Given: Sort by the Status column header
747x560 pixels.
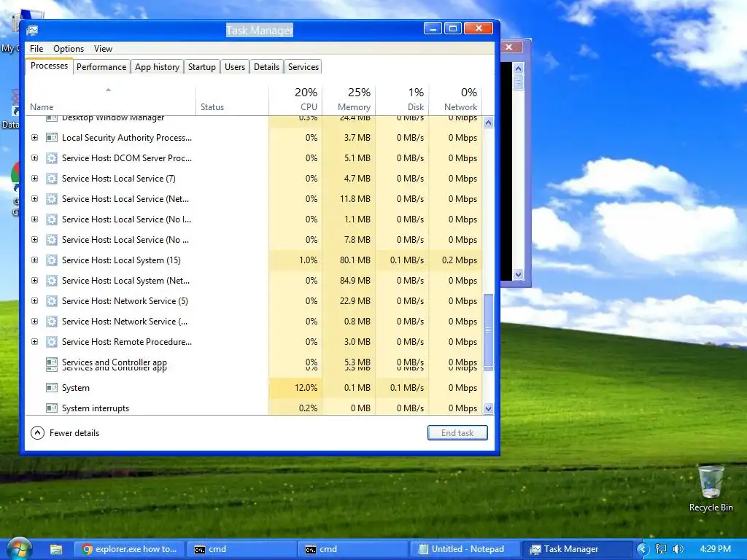Looking at the screenshot, I should click(x=232, y=99).
